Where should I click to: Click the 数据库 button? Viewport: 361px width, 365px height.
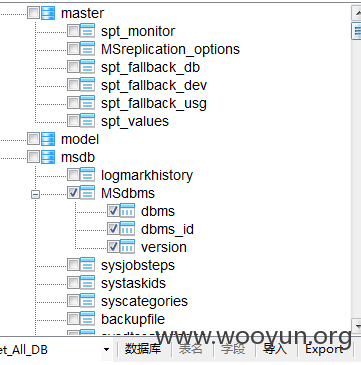click(x=143, y=349)
